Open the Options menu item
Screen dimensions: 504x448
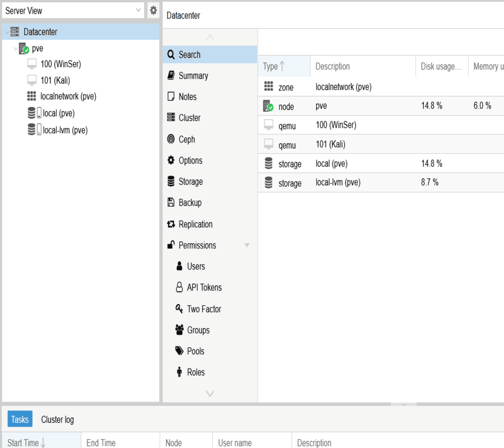pyautogui.click(x=190, y=161)
